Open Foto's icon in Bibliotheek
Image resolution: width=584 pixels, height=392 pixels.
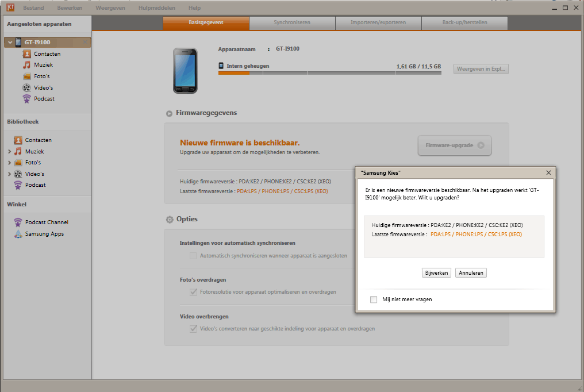(x=18, y=163)
